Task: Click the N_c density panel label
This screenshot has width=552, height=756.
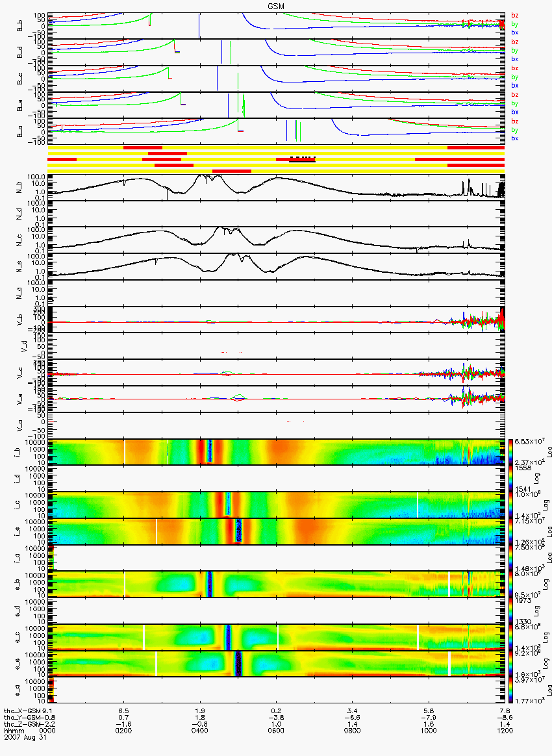Action: pyautogui.click(x=19, y=240)
